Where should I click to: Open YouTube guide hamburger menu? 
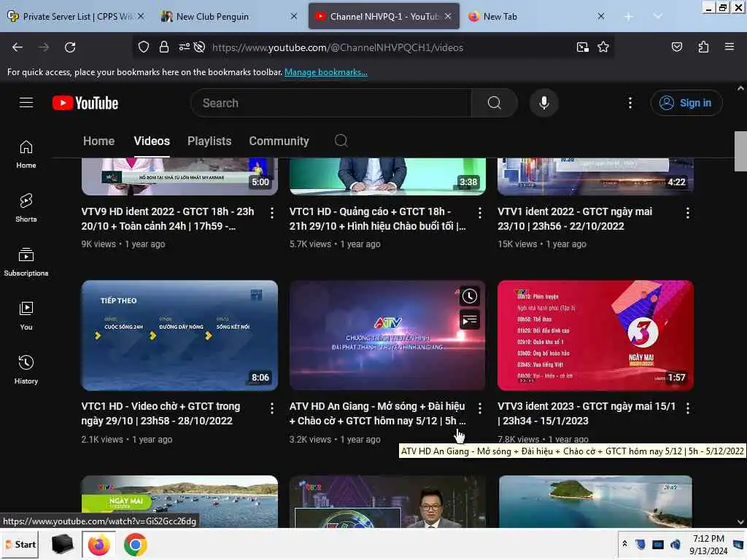(x=26, y=103)
